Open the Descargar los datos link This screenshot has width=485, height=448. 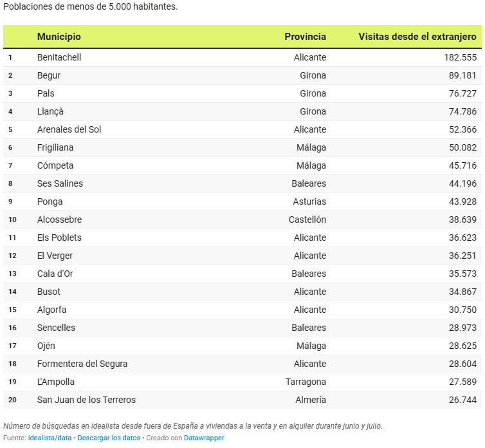pyautogui.click(x=109, y=438)
